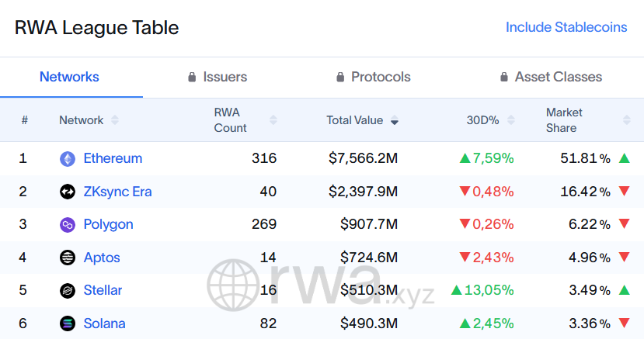Open the Solana network link

click(x=104, y=323)
